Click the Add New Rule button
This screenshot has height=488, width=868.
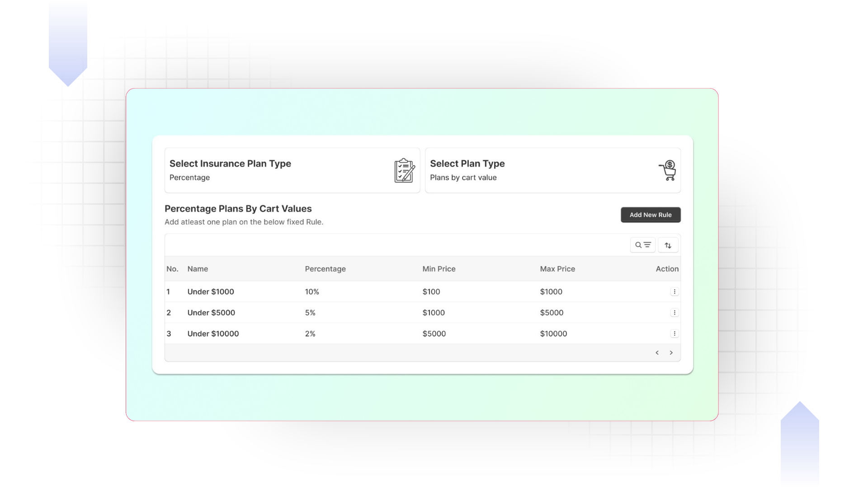click(650, 215)
